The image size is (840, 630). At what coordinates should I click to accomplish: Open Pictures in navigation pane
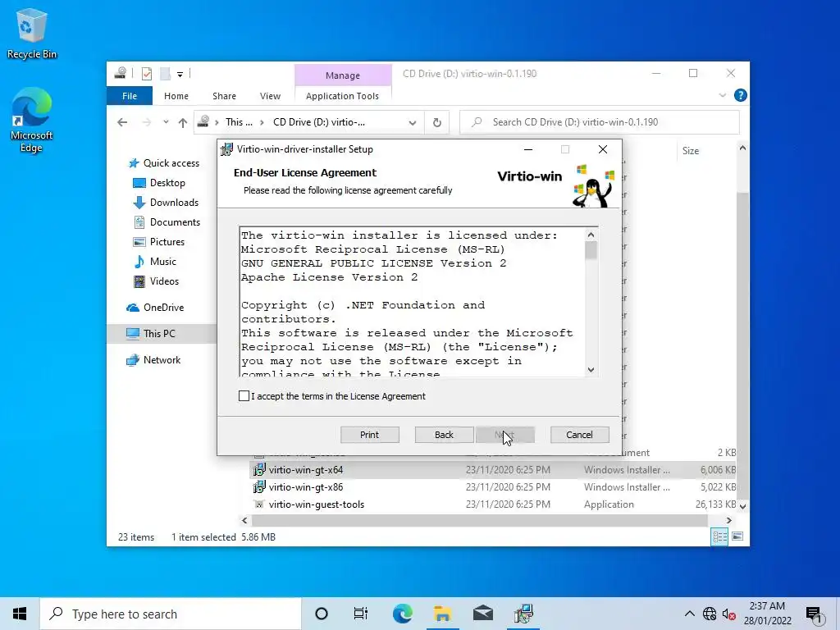[x=158, y=242]
